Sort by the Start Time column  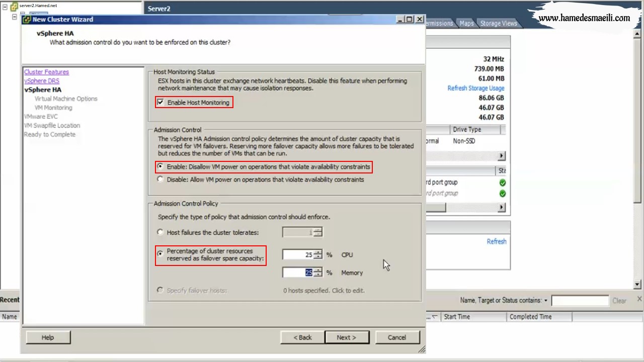pos(473,317)
